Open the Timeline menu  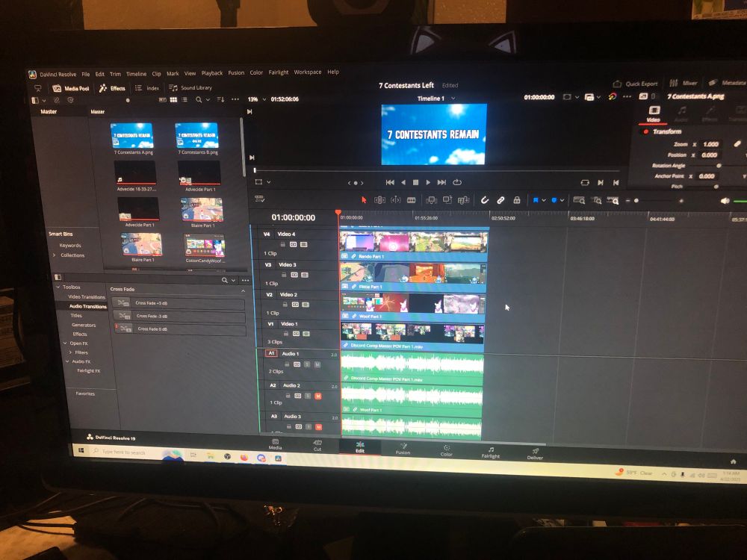[x=136, y=74]
